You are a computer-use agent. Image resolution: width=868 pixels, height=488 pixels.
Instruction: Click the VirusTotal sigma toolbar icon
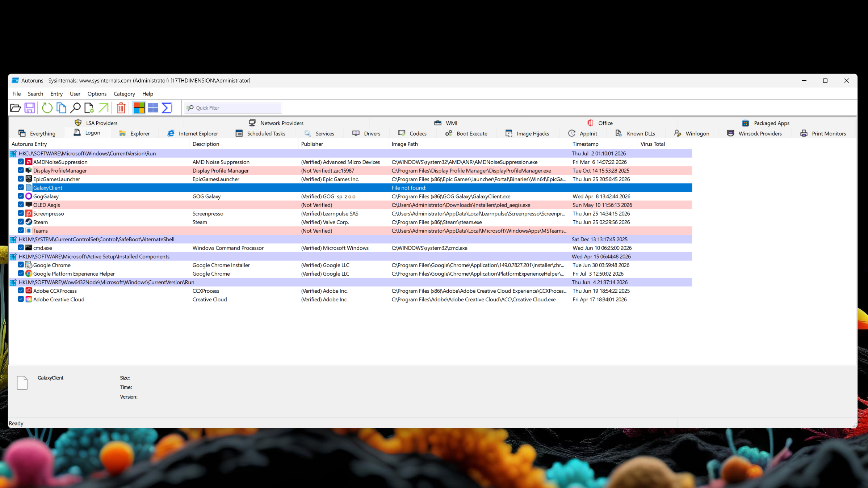pos(167,108)
